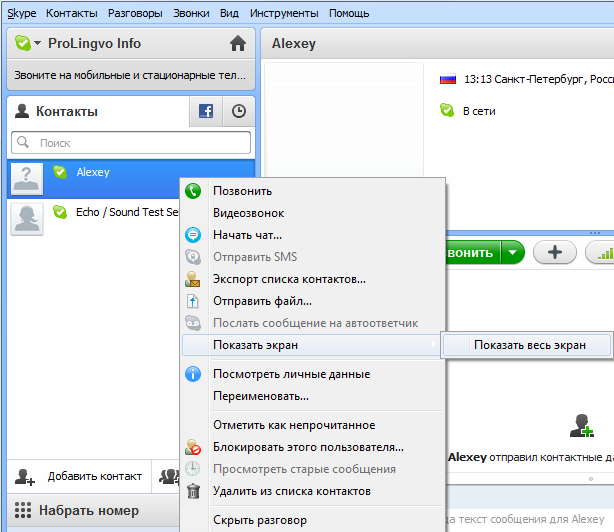Open Посмотреть личные данные
The width and height of the screenshot is (614, 532).
click(314, 374)
